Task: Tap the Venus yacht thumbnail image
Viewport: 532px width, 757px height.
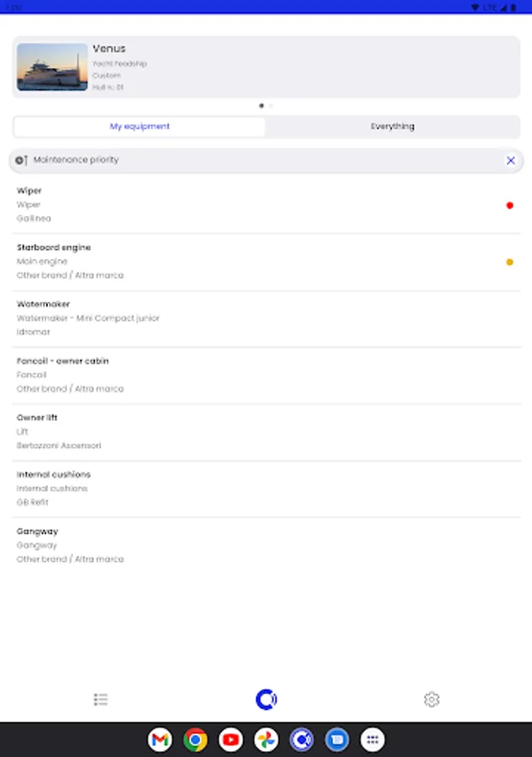Action: coord(52,67)
